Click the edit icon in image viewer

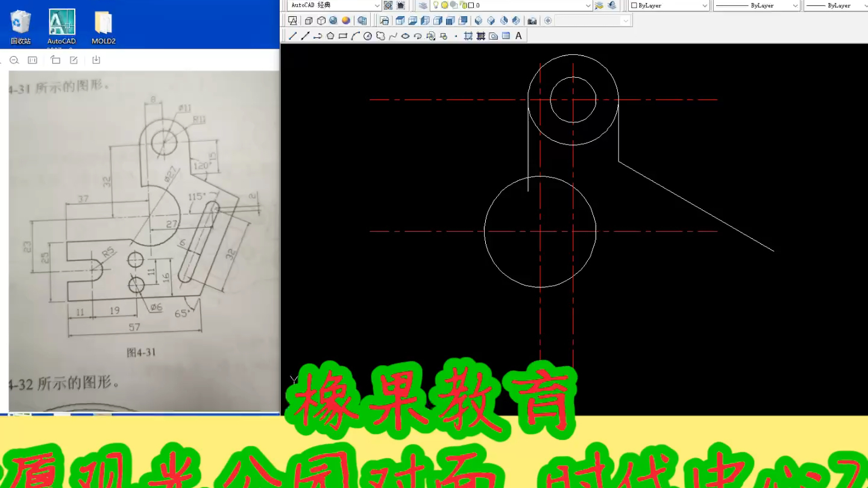[x=74, y=60]
